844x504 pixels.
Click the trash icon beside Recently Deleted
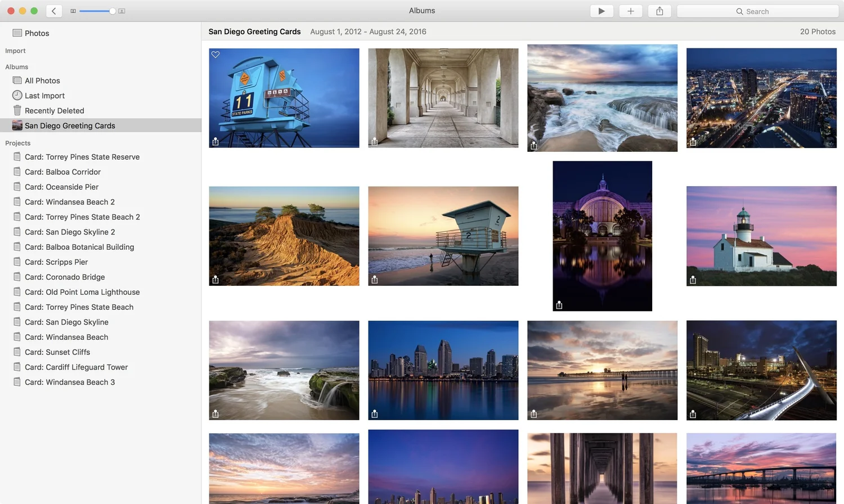(x=17, y=110)
